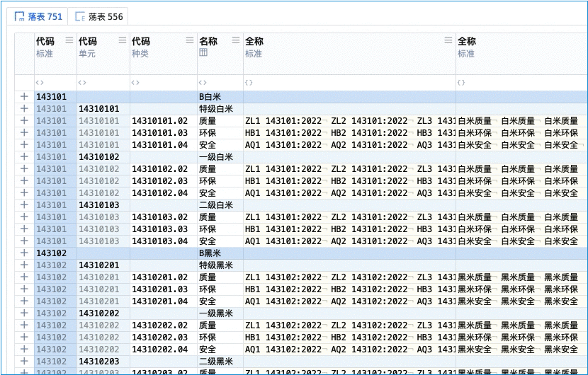Select the bold 14310102 unit cell
Image resolution: width=588 pixels, height=375 pixels.
[x=103, y=156]
